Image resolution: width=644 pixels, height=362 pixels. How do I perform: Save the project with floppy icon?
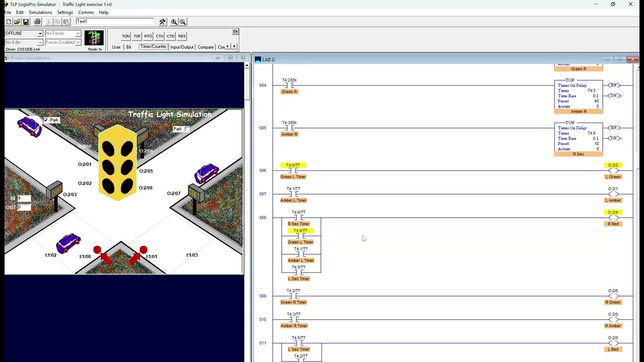[26, 22]
